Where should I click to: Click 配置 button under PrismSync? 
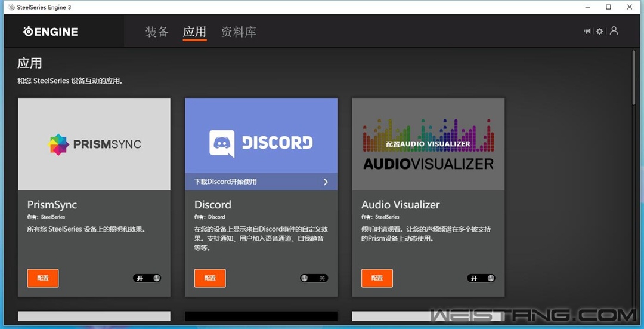tap(43, 278)
